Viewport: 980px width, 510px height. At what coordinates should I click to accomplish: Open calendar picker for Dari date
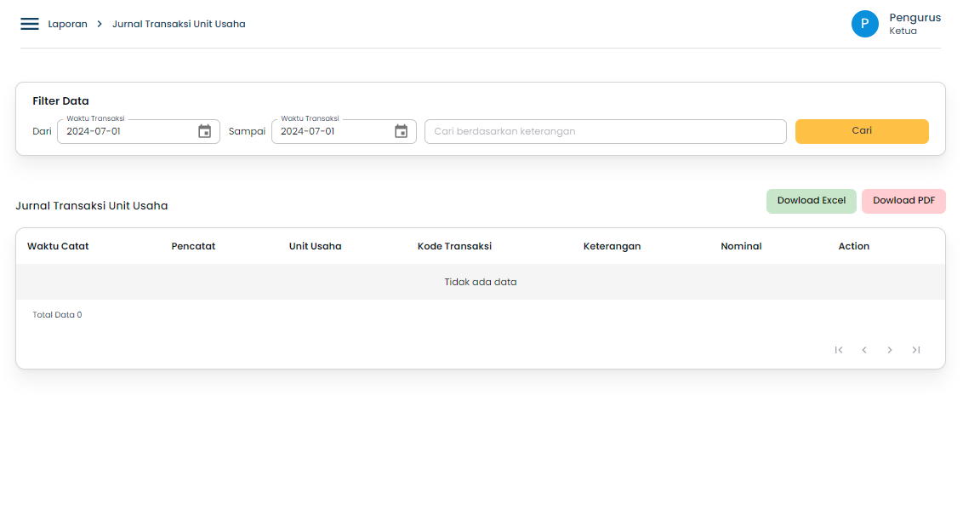(204, 131)
